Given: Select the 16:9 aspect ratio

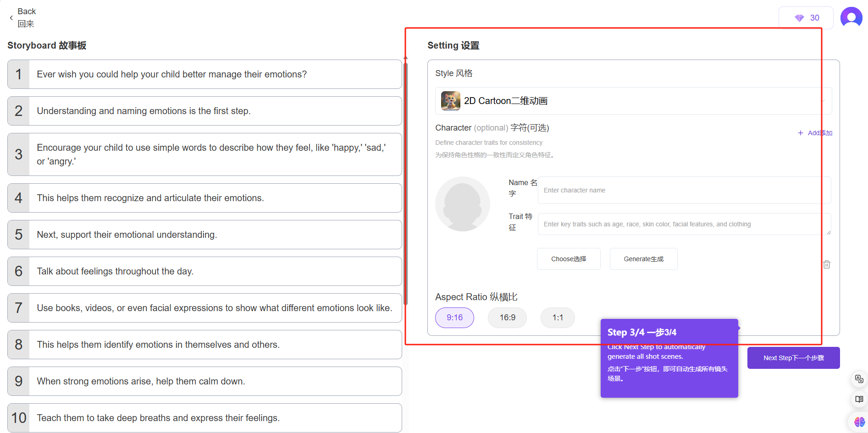Looking at the screenshot, I should [x=507, y=318].
